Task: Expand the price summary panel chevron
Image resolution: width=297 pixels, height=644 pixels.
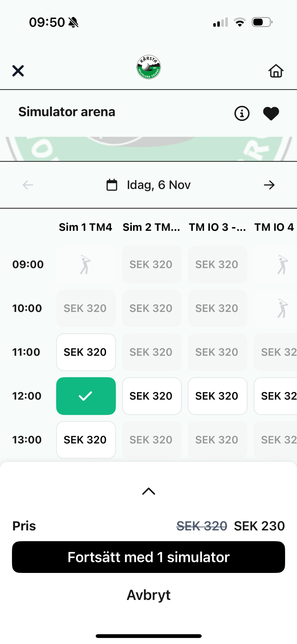Action: [148, 491]
